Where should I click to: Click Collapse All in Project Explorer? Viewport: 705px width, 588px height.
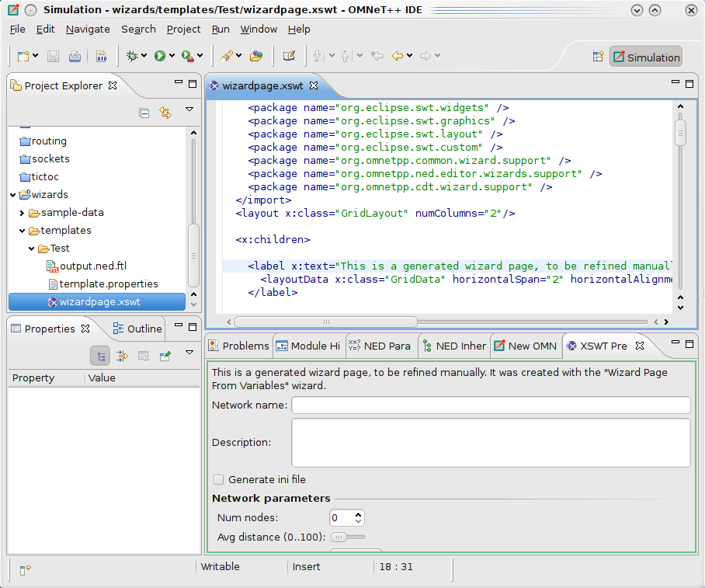coord(144,113)
